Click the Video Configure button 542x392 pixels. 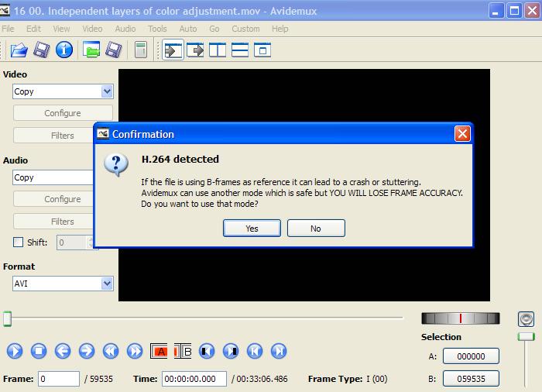coord(63,113)
